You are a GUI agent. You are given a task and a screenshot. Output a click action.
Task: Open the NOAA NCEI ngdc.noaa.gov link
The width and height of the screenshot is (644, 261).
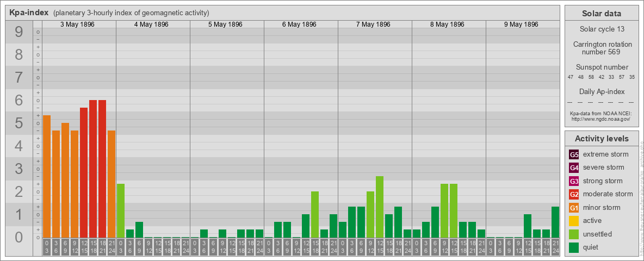pos(600,119)
